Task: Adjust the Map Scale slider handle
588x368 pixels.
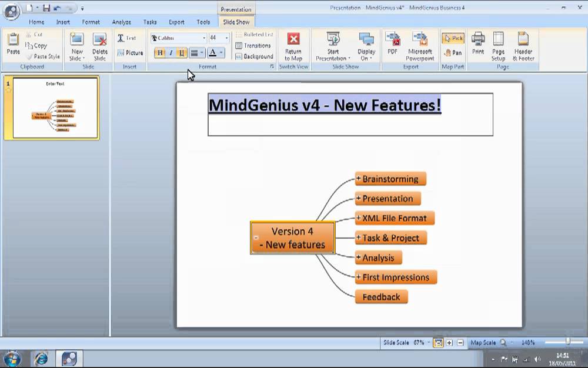Action: click(568, 342)
